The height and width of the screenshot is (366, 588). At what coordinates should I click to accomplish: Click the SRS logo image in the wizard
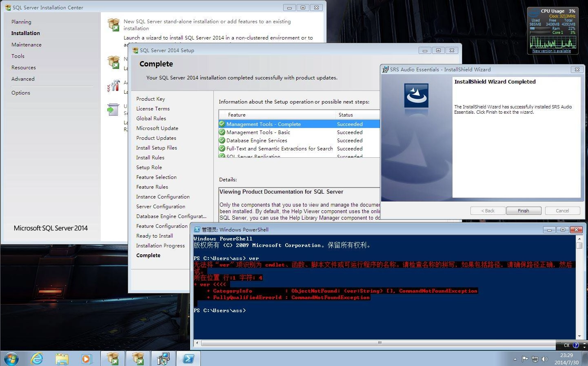pos(416,96)
